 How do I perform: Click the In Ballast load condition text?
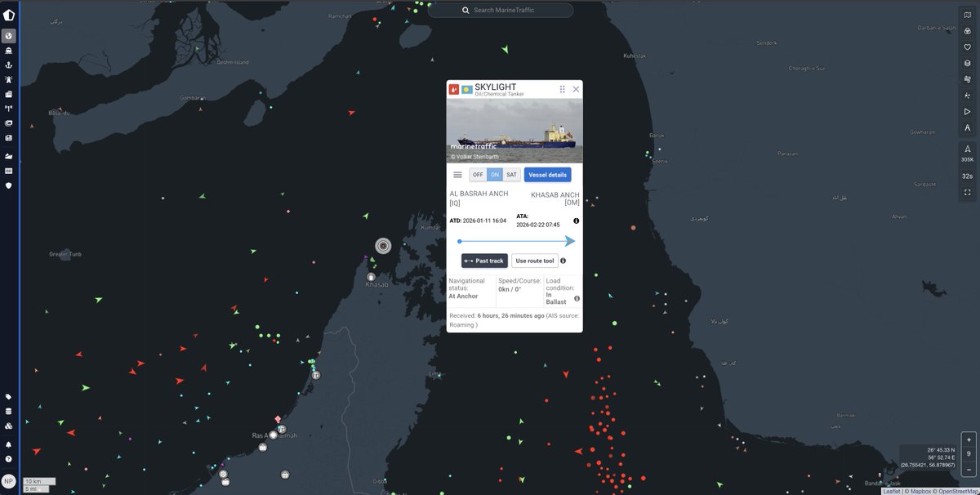556,299
